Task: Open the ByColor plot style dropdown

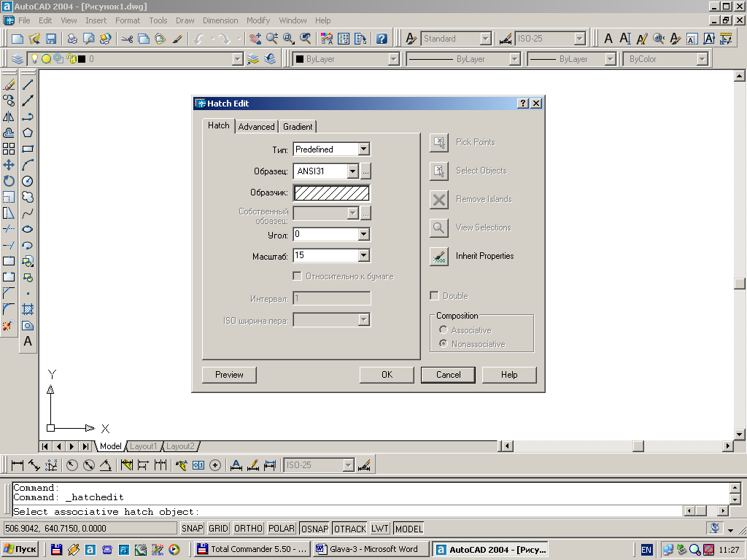Action: [702, 59]
